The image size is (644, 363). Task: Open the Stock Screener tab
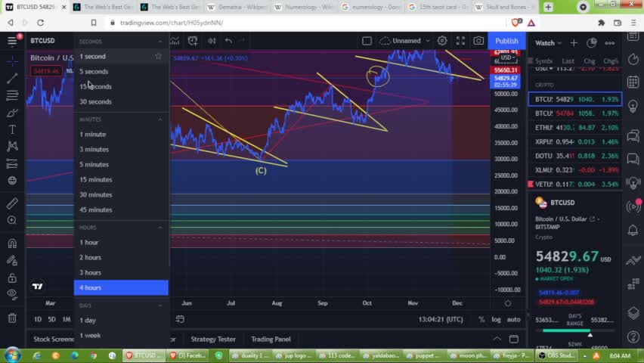point(54,339)
